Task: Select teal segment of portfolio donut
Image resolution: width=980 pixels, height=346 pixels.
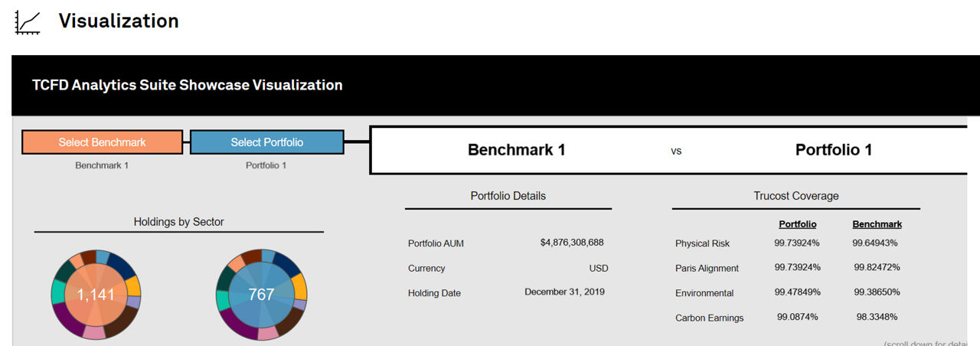Action: [222, 301]
